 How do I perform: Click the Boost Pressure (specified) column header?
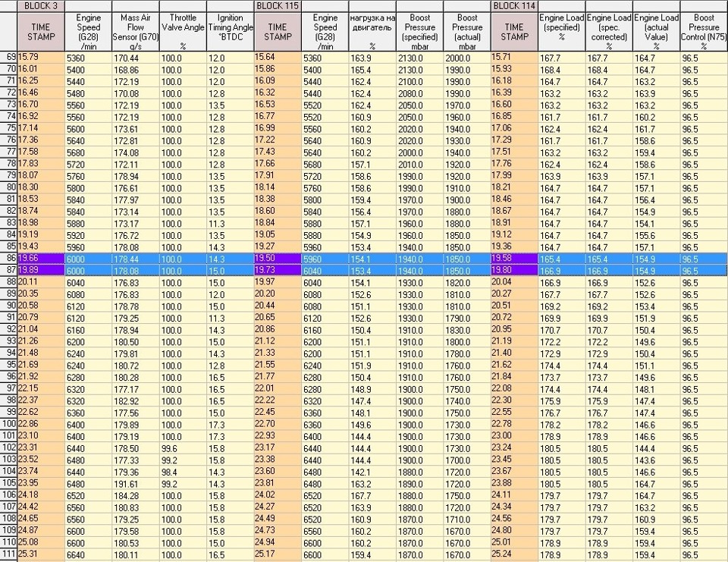tap(419, 32)
